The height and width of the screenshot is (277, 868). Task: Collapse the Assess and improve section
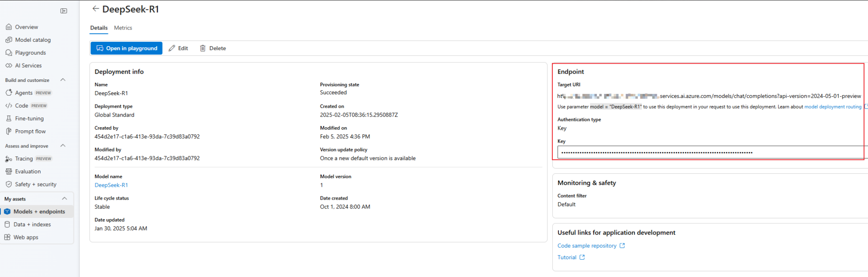(63, 146)
